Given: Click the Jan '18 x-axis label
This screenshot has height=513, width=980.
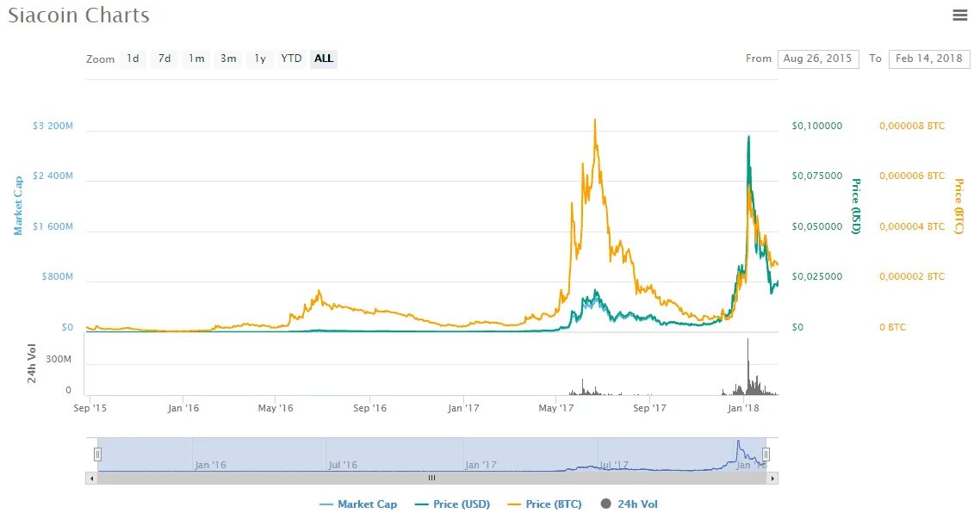Looking at the screenshot, I should coord(743,408).
